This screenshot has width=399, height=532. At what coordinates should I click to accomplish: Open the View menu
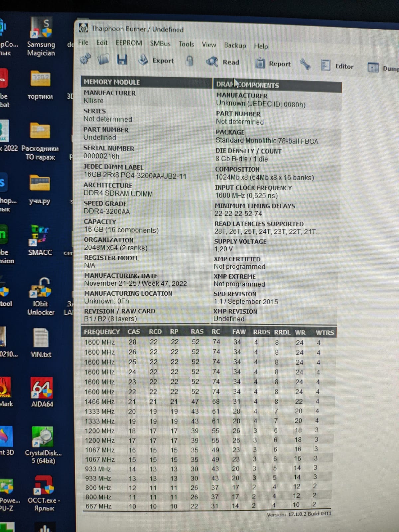click(x=209, y=45)
